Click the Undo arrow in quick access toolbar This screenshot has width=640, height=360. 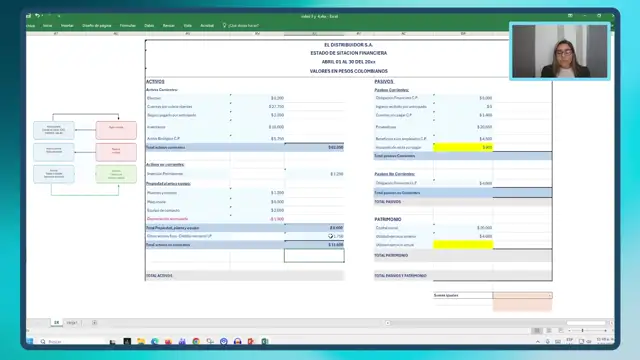(x=37, y=16)
